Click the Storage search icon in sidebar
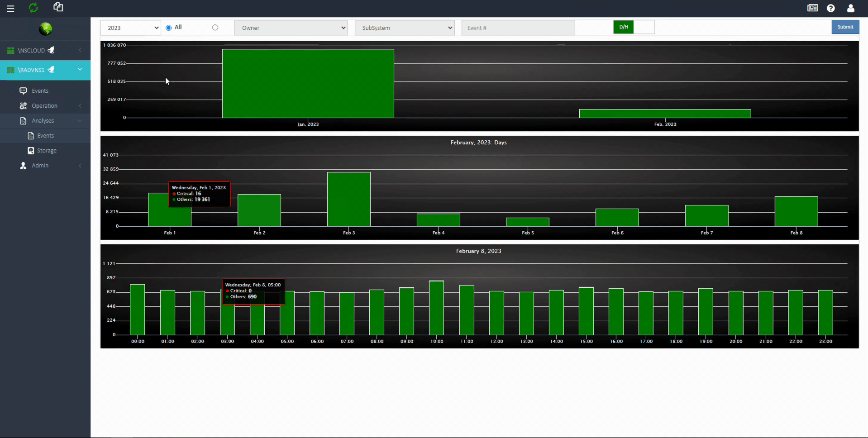The height and width of the screenshot is (438, 868). coord(31,151)
